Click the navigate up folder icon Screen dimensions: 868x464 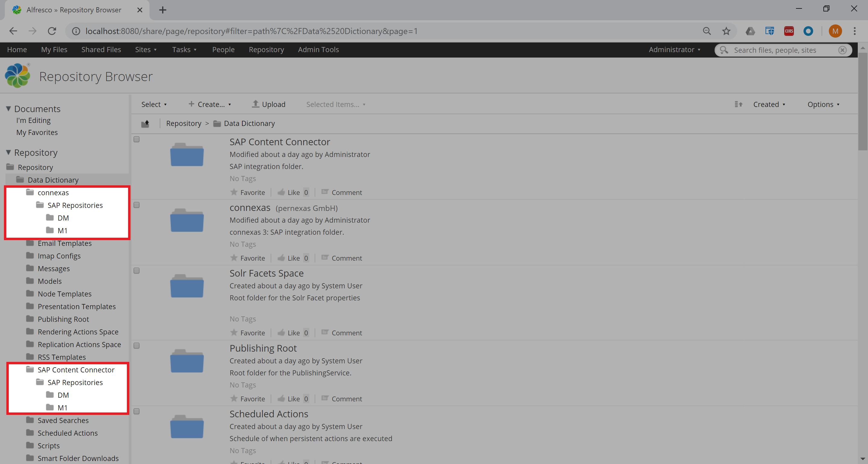coord(145,124)
